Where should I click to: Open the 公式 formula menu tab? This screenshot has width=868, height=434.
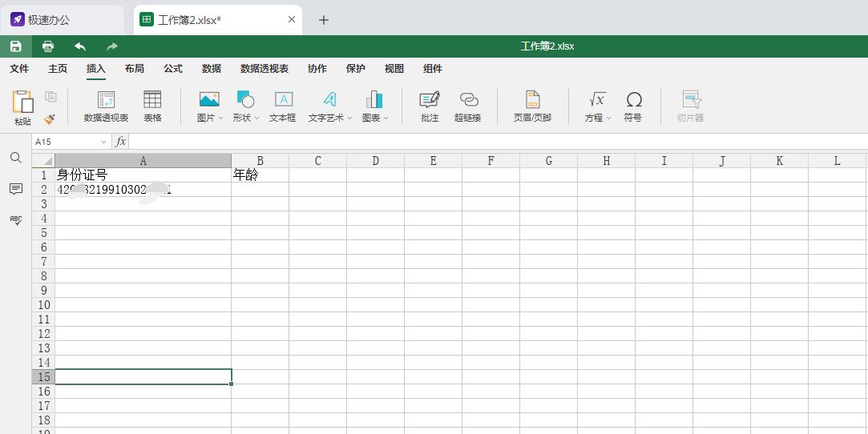tap(173, 69)
